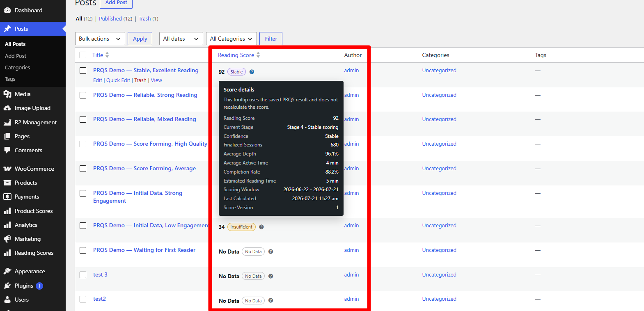Open the All dates dropdown
This screenshot has height=311, width=644.
(181, 39)
